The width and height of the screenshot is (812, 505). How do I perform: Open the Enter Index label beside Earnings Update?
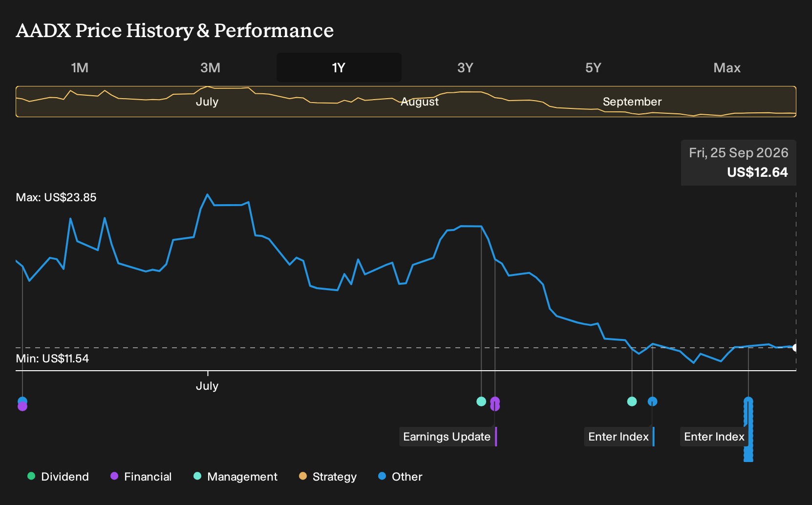point(620,437)
